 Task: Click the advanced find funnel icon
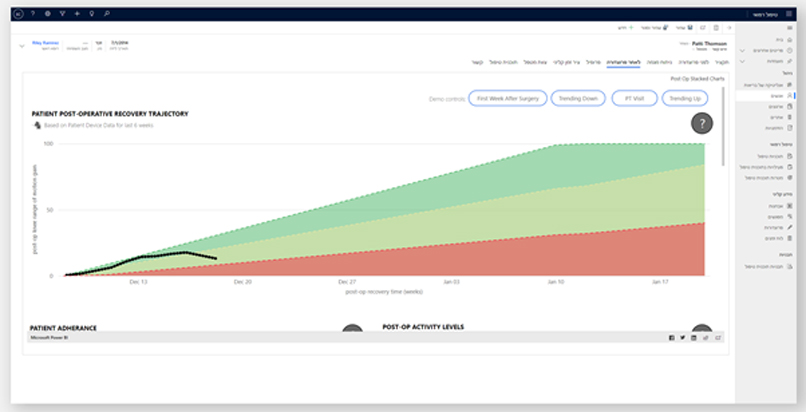62,14
